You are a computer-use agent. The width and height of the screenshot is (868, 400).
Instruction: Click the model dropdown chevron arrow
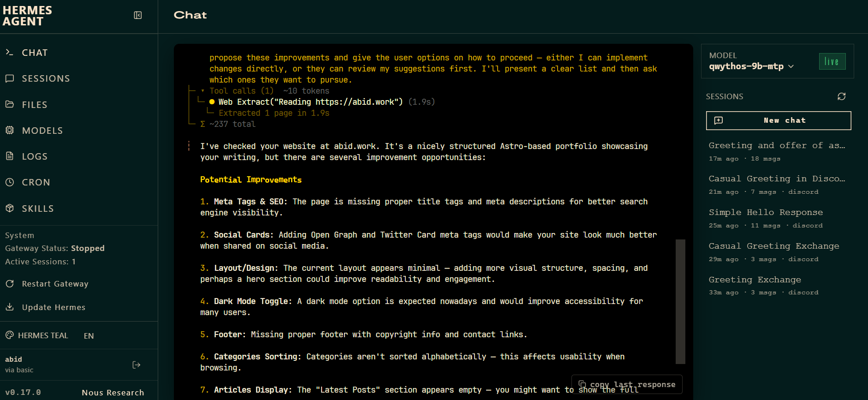(x=791, y=66)
